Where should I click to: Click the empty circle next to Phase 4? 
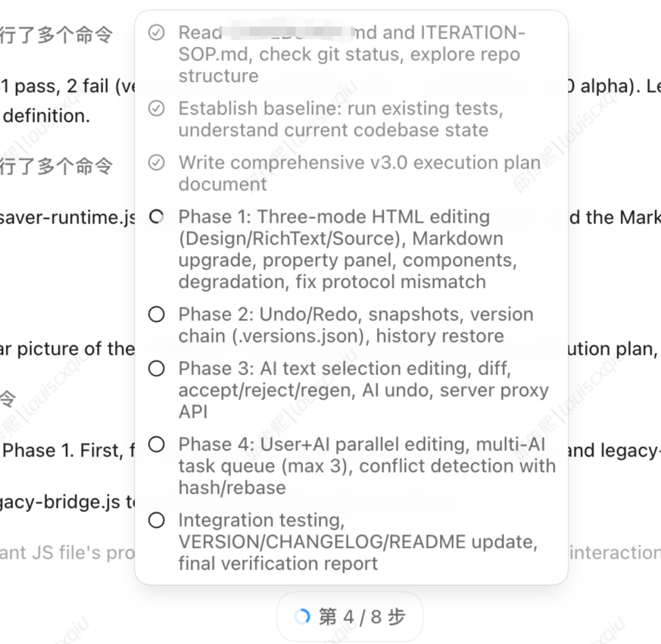(157, 444)
